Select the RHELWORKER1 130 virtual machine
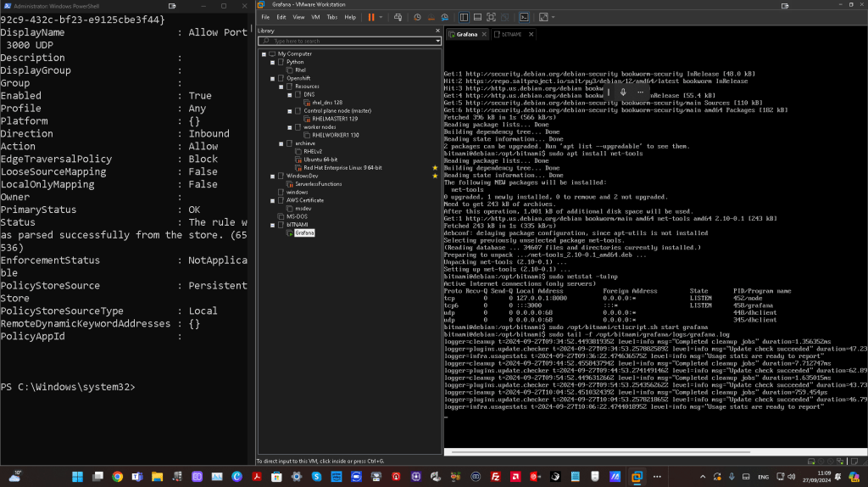Viewport: 868px width, 487px height. click(335, 135)
